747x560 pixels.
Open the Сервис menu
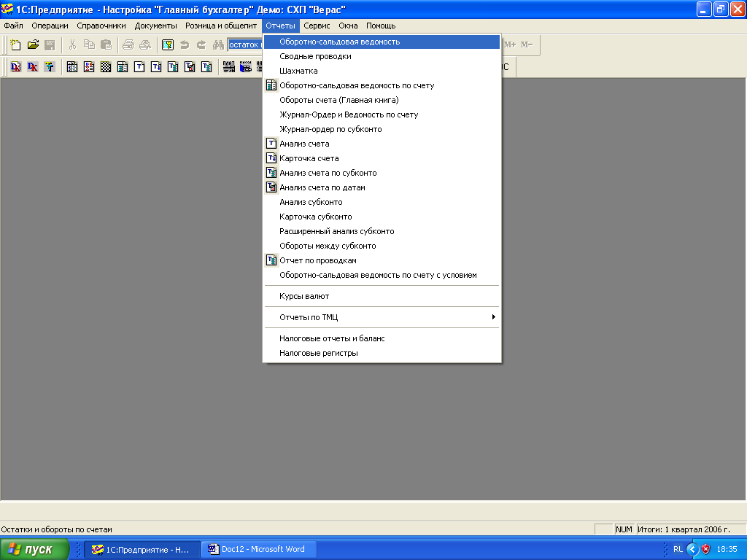[x=317, y=26]
